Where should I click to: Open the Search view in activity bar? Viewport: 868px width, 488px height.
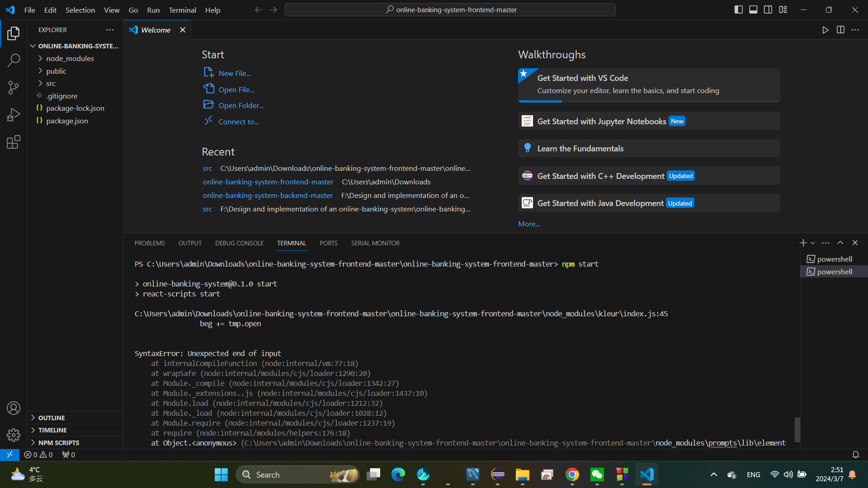pyautogui.click(x=14, y=60)
